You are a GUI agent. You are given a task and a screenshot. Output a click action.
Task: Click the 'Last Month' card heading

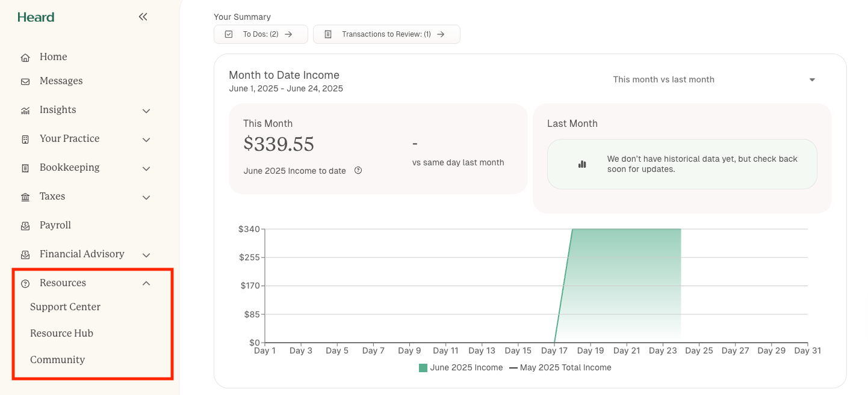[572, 124]
